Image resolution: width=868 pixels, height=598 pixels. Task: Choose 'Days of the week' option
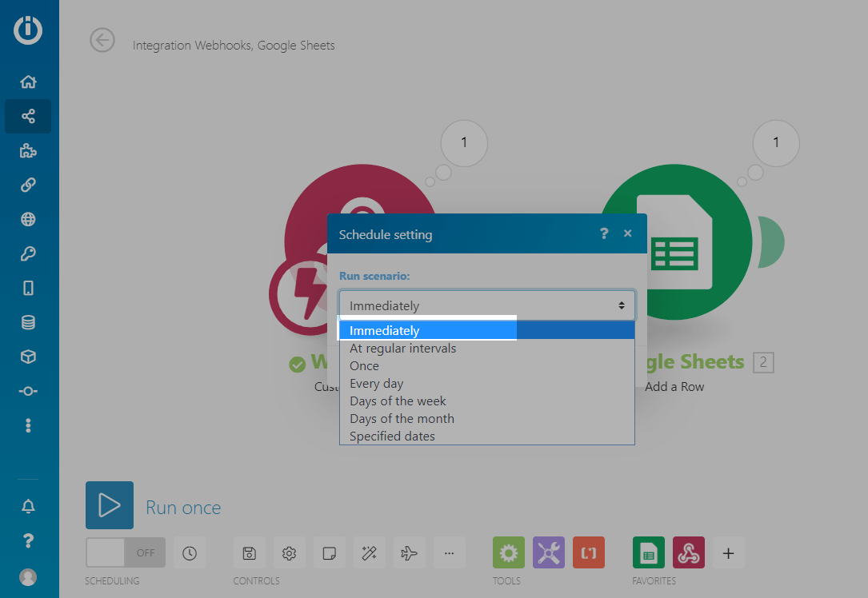(x=398, y=401)
